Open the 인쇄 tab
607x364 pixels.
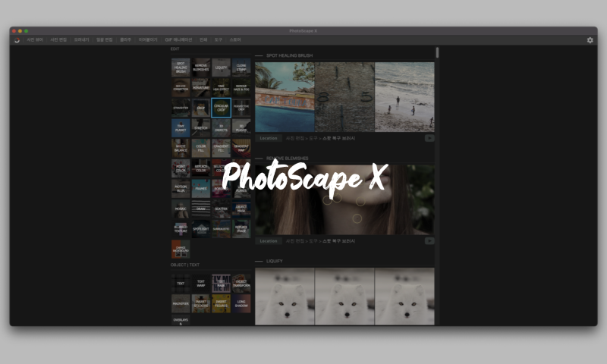203,40
